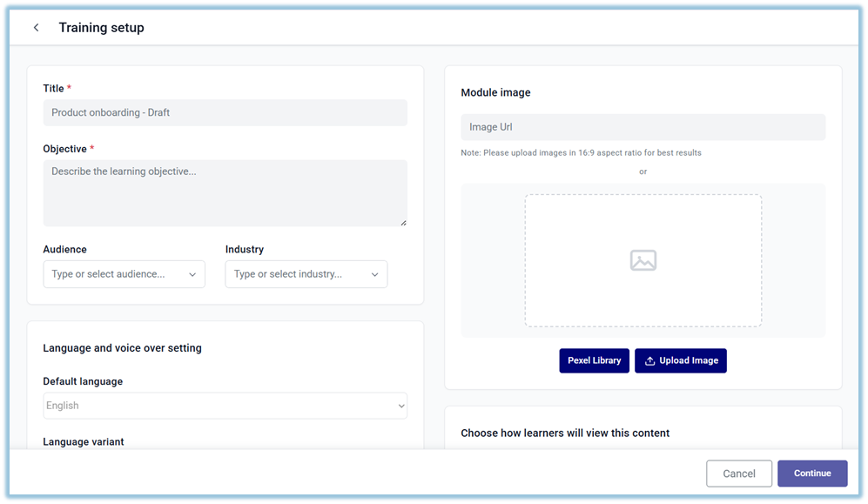The width and height of the screenshot is (868, 504).
Task: Go back using the header arrow
Action: pyautogui.click(x=36, y=28)
